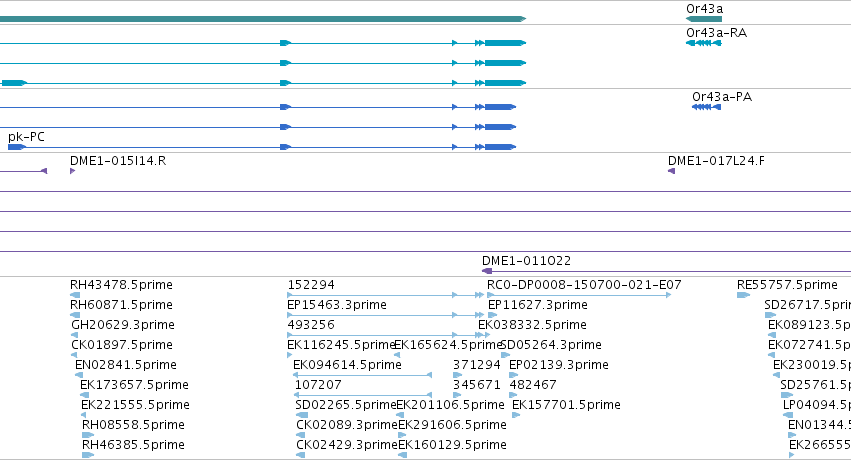Click the RH43478.5prime EST label
This screenshot has height=460, width=851.
pyautogui.click(x=121, y=285)
